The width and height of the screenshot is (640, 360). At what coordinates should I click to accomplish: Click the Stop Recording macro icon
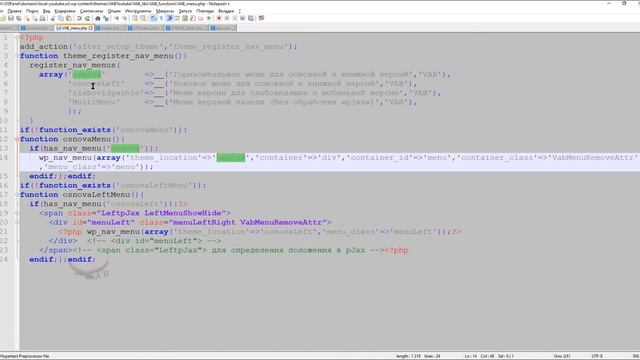tap(227, 18)
